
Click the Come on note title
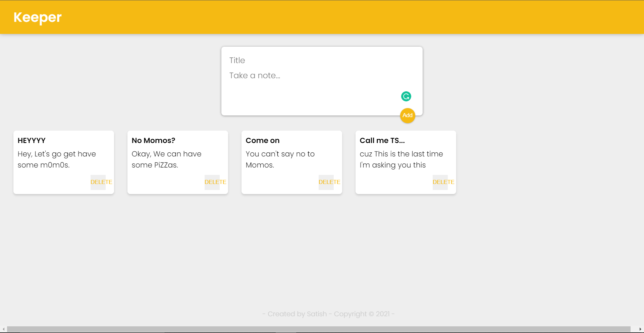tap(263, 140)
